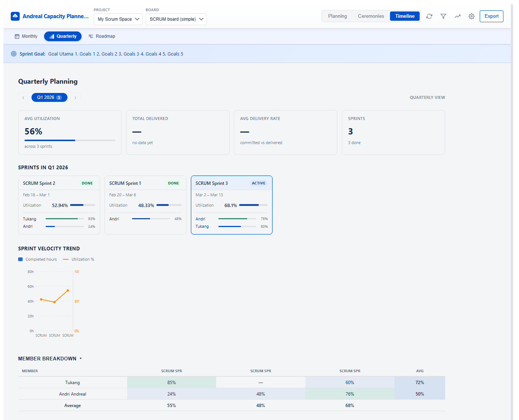Click the calendar icon beside Monthly
519x420 pixels.
pos(17,36)
